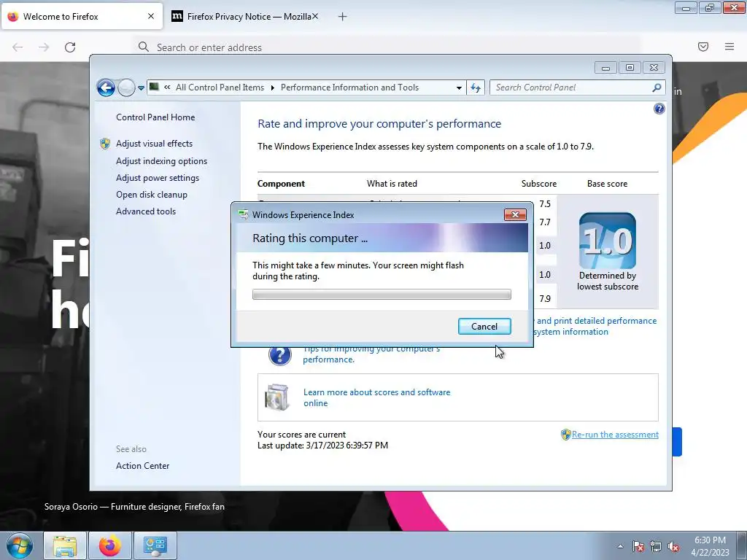Click Action Center flag in tray
The image size is (747, 560).
(x=638, y=546)
